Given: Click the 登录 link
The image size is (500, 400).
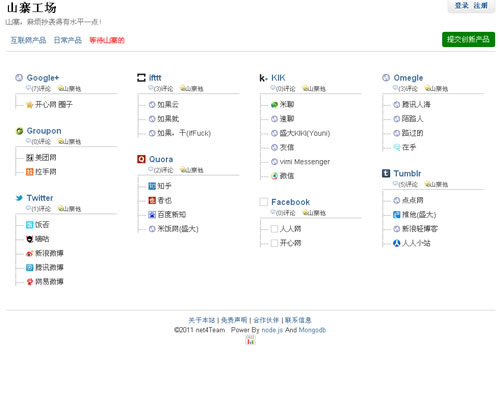Looking at the screenshot, I should 462,6.
